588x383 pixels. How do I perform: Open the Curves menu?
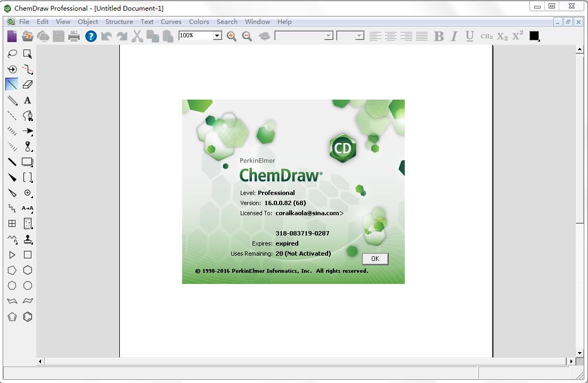coord(171,22)
